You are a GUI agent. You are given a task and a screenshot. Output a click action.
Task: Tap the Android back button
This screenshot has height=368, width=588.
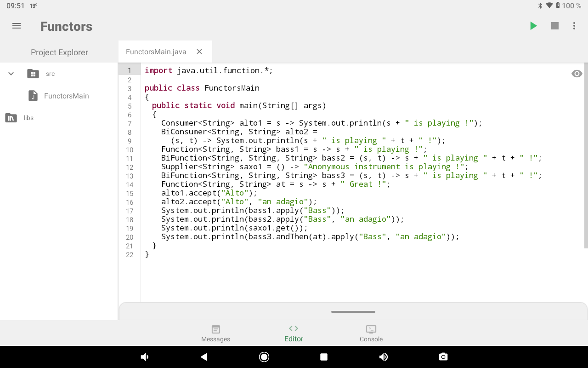204,357
